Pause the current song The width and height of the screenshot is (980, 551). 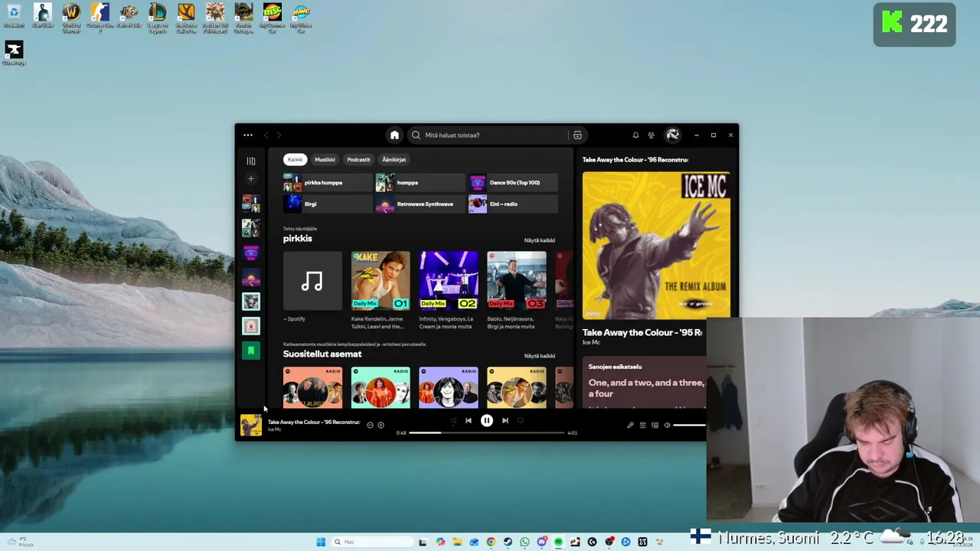click(486, 421)
